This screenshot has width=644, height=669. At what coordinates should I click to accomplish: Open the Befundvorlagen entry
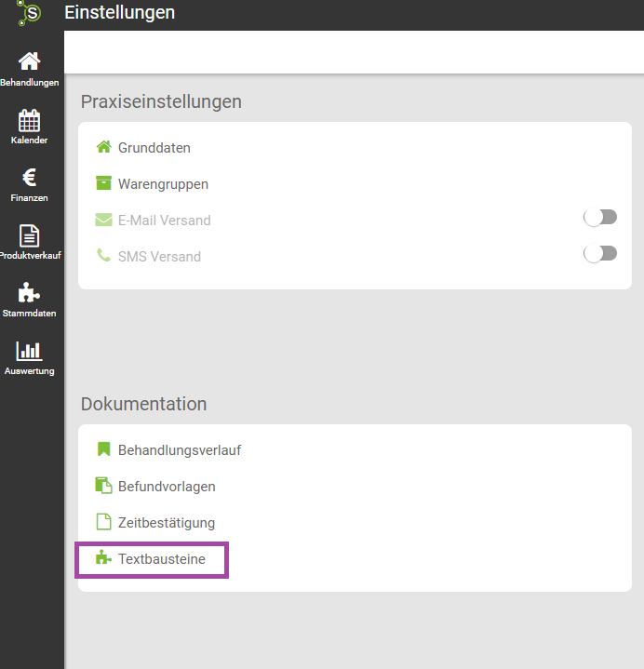coord(167,487)
